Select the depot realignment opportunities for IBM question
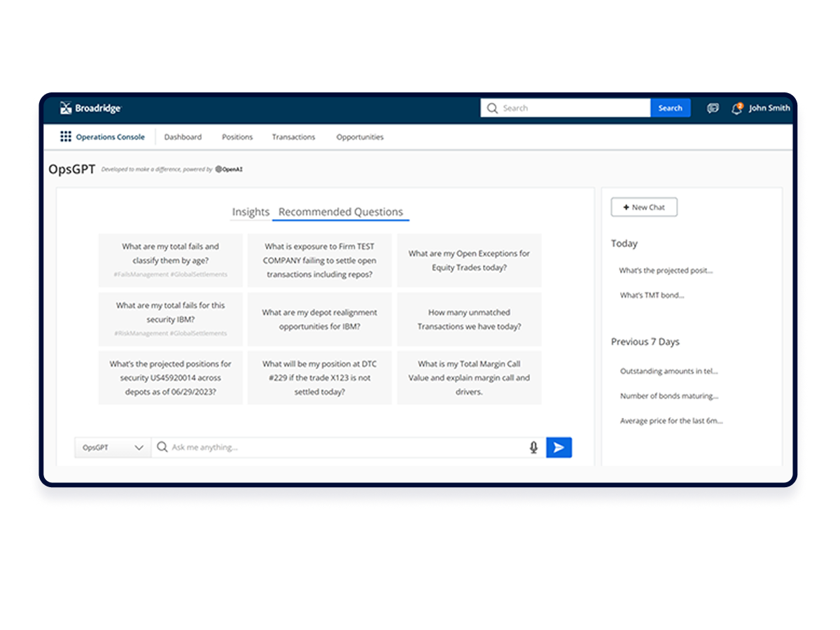840x630 pixels. pos(319,319)
